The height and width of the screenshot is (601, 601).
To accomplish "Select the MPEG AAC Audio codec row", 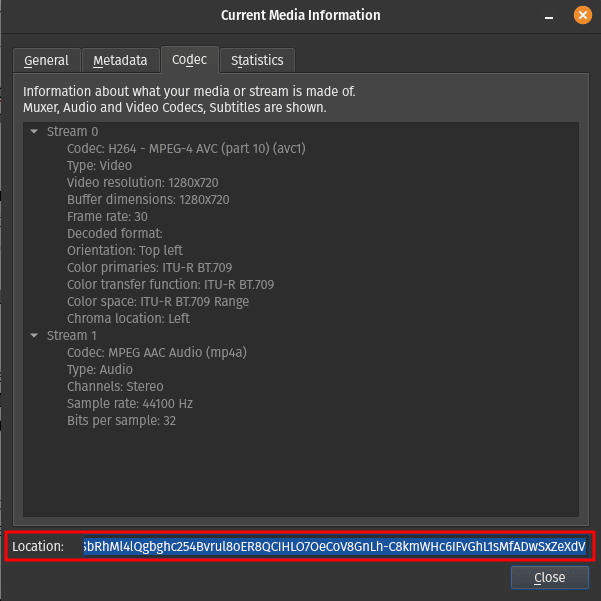I will point(156,353).
